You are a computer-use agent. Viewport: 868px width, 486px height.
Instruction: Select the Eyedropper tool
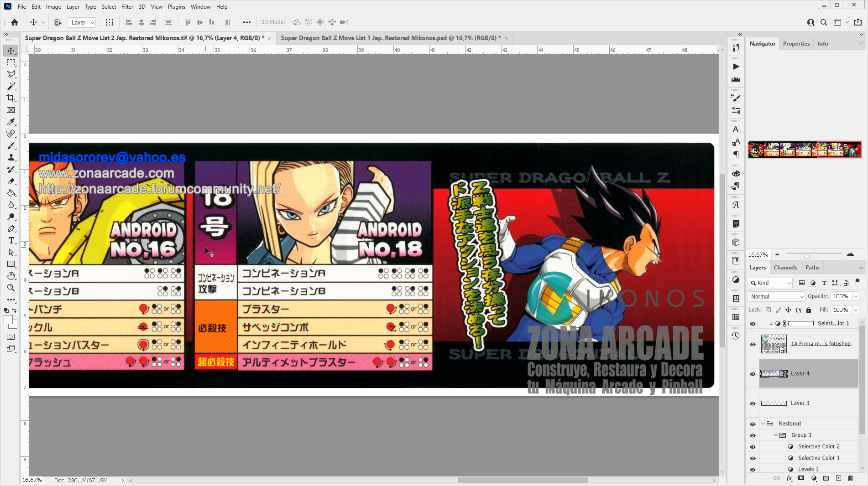point(11,122)
